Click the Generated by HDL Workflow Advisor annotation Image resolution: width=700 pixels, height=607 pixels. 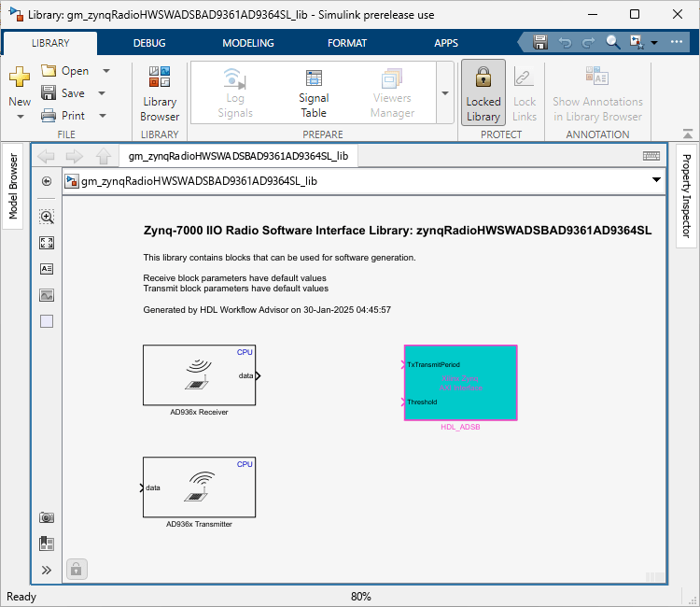(x=267, y=309)
